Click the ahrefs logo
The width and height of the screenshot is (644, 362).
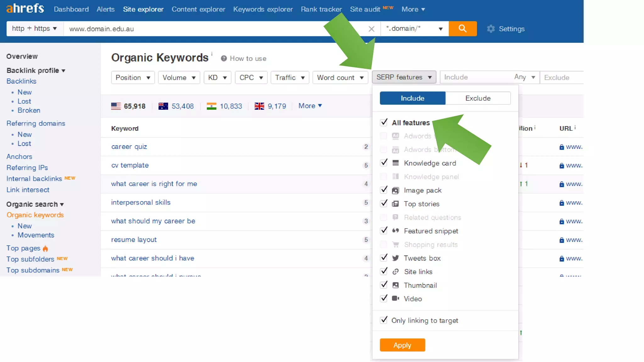pos(25,8)
